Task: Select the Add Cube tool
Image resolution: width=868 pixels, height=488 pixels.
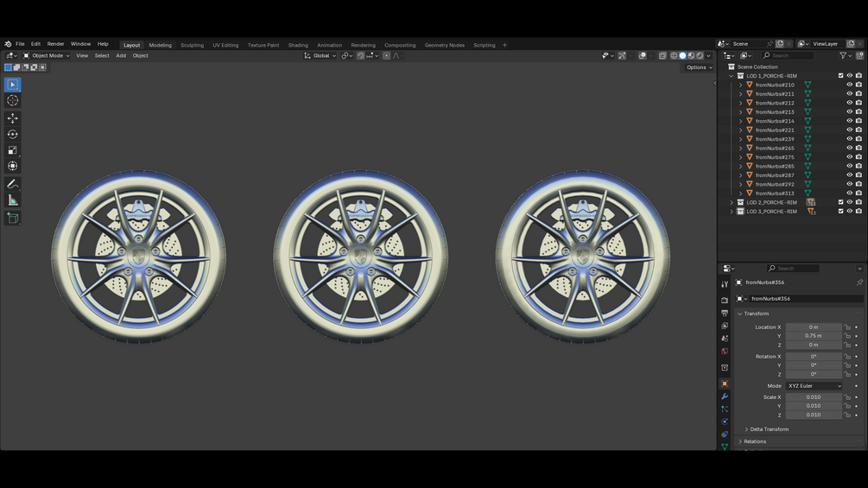Action: click(12, 218)
